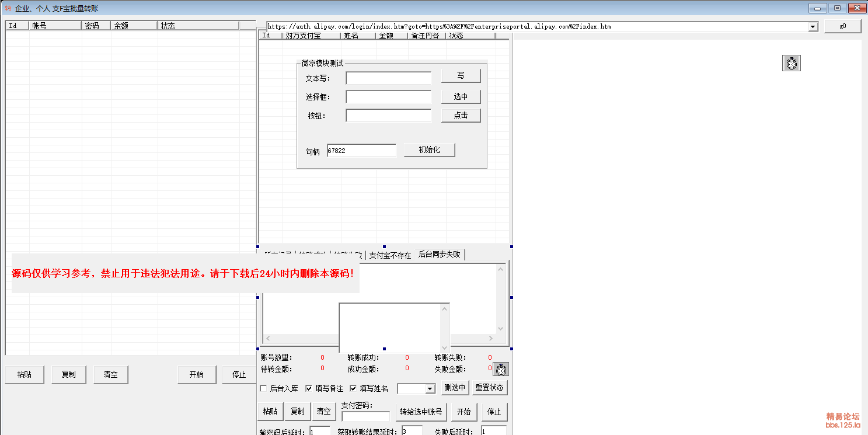
Task: Click the log box scroll-left arrow
Action: click(268, 338)
